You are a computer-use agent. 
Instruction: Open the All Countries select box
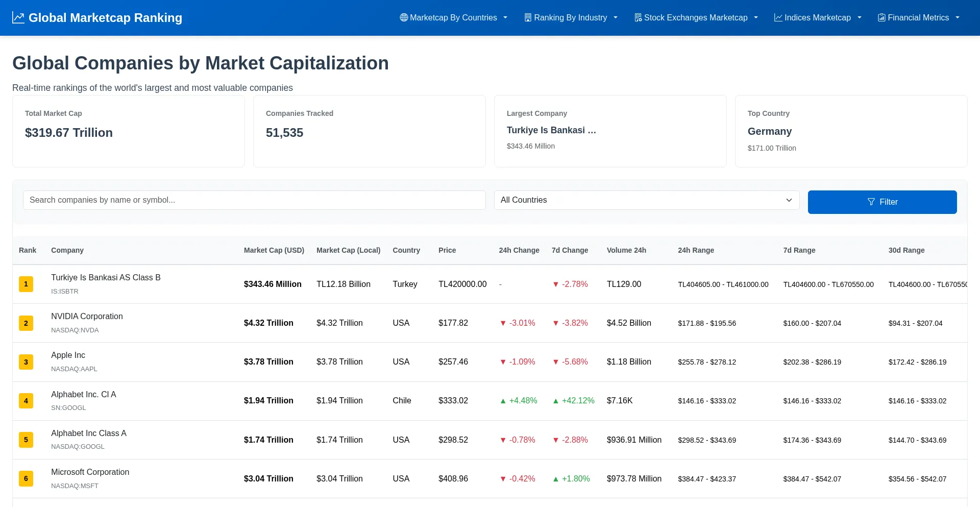pyautogui.click(x=647, y=200)
